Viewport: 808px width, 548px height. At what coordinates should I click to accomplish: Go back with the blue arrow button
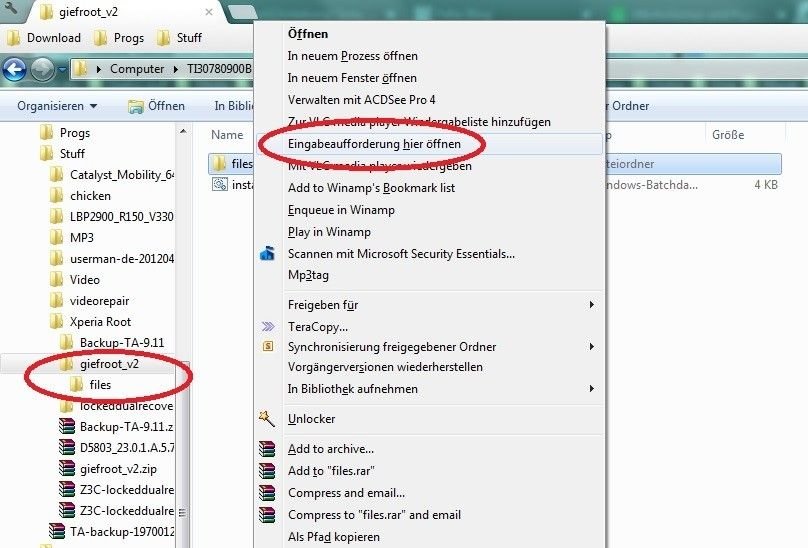click(14, 69)
